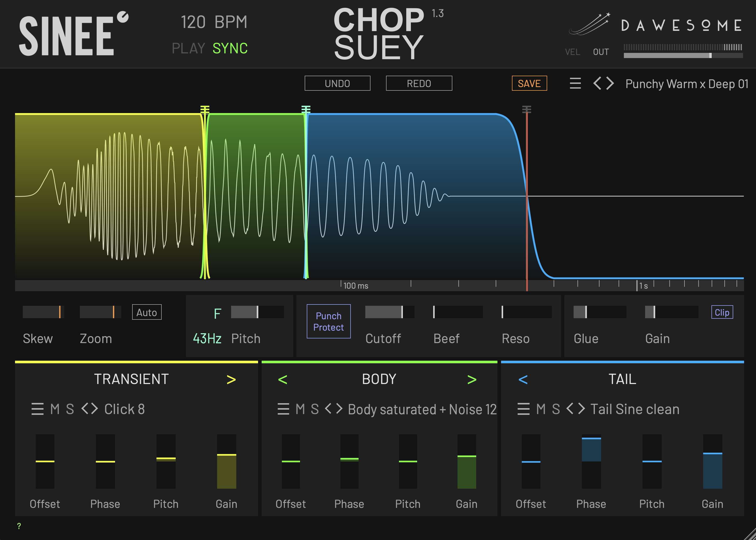Viewport: 756px width, 540px height.
Task: Click the REDO button
Action: 419,83
